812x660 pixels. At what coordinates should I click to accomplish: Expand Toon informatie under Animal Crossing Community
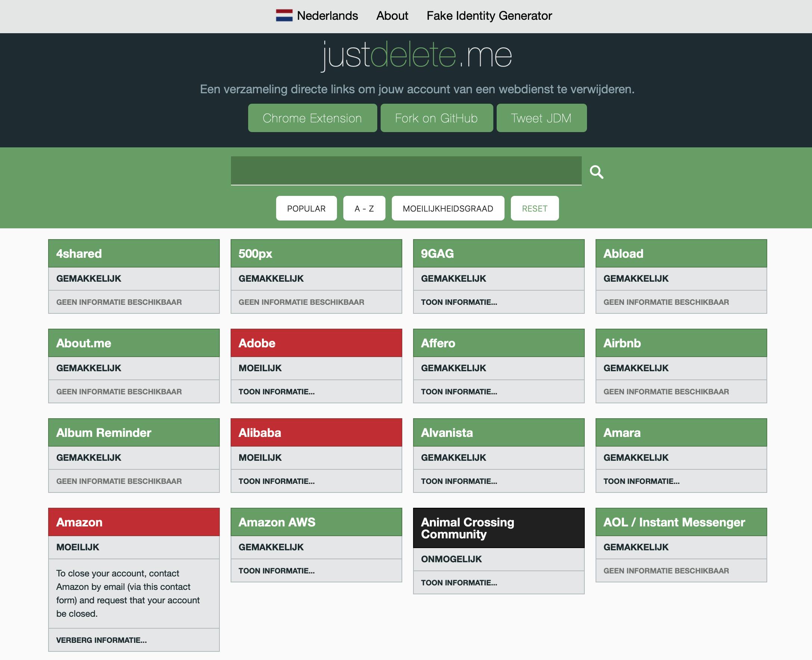(x=459, y=583)
